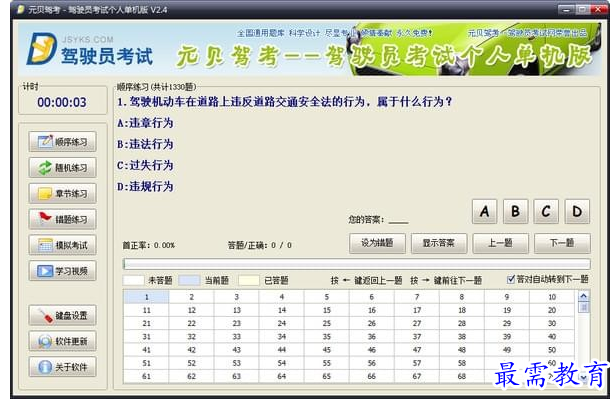Jump to question 52 in grid

coord(191,363)
